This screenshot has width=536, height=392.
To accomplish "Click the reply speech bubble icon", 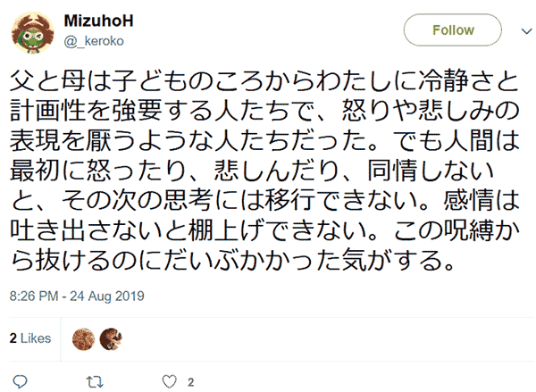I will pyautogui.click(x=21, y=381).
